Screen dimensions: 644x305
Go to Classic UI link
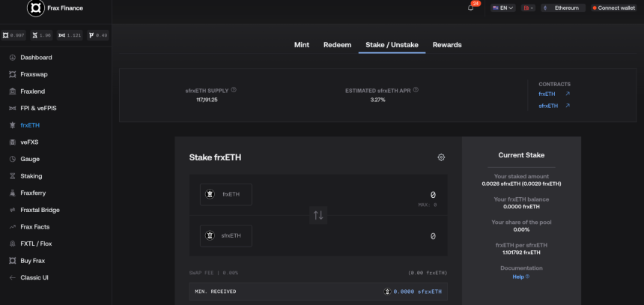pos(34,278)
